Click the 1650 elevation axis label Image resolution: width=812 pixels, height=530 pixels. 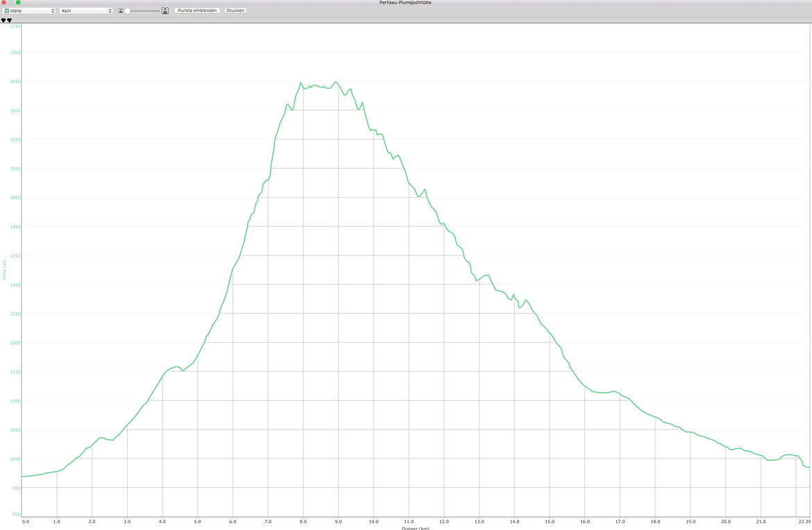click(15, 82)
